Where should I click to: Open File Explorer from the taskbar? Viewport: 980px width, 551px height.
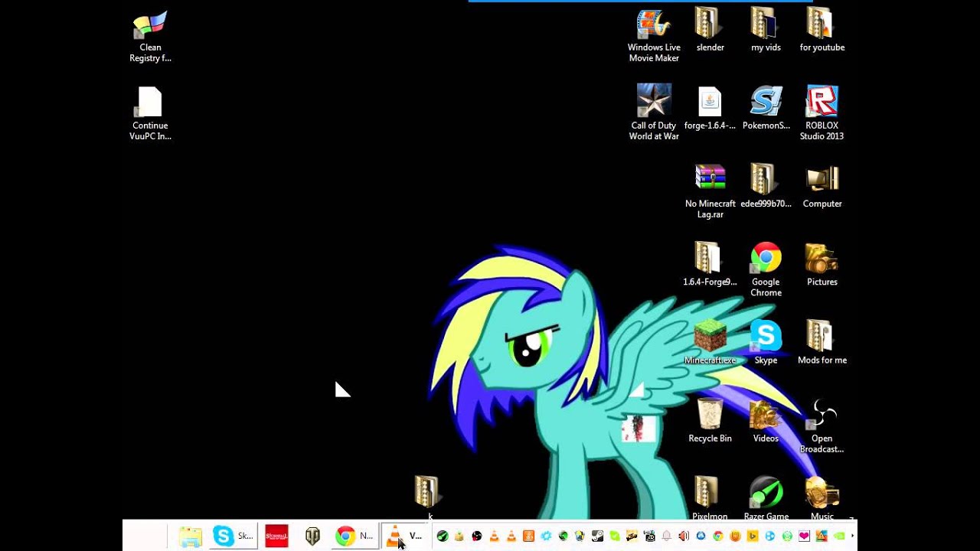(x=190, y=536)
